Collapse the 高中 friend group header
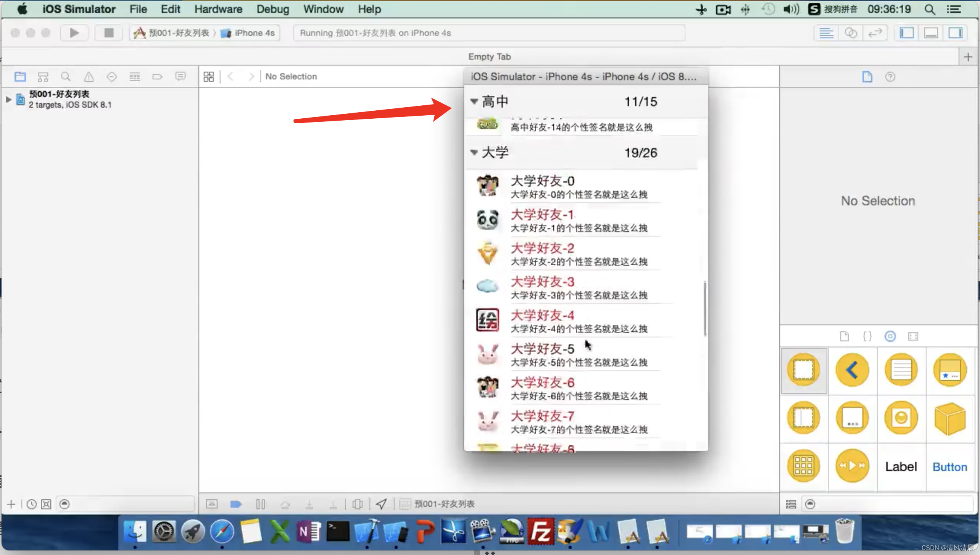The height and width of the screenshot is (555, 980). pyautogui.click(x=586, y=102)
